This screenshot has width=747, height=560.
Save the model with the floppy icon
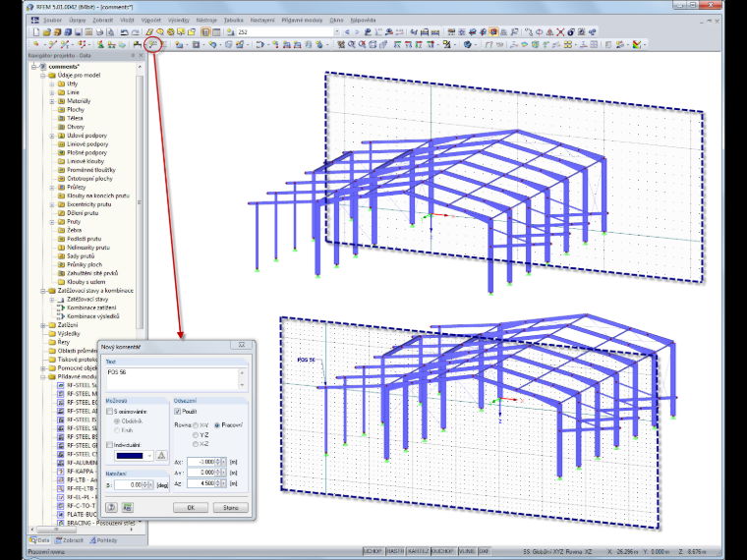click(x=78, y=31)
